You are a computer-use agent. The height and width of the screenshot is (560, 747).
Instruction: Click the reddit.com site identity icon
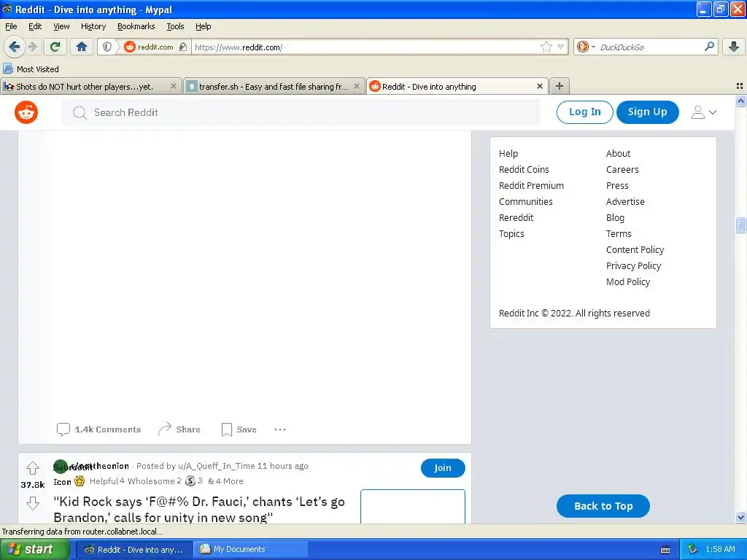coord(130,47)
